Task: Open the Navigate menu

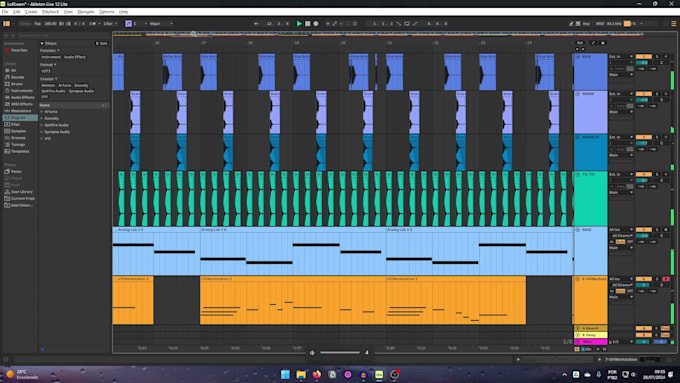Action: [x=86, y=12]
